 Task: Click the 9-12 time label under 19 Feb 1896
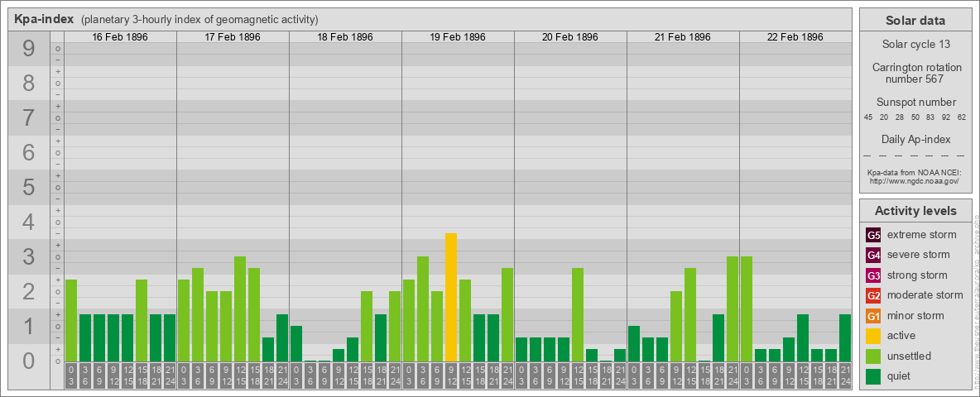point(450,375)
